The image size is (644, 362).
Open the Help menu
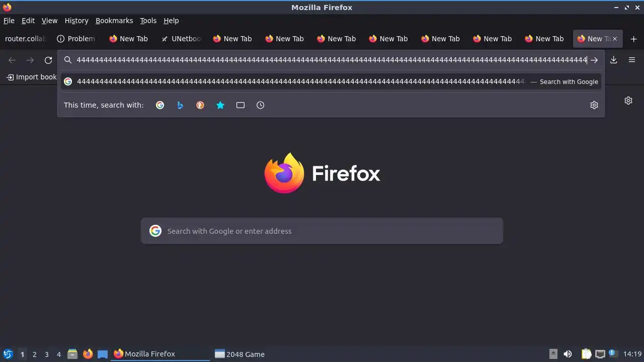click(x=171, y=21)
